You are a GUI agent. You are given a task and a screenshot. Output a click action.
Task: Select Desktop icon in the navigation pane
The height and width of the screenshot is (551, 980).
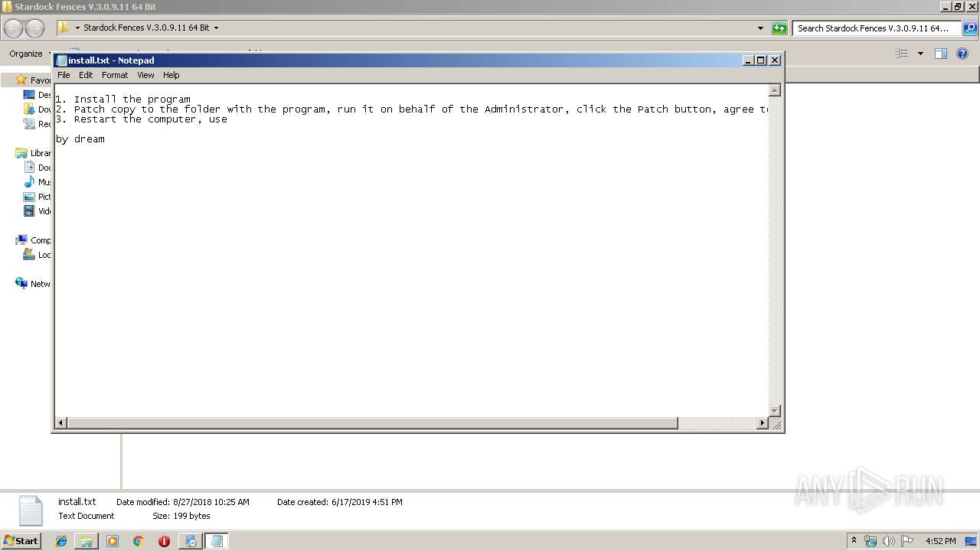click(29, 95)
